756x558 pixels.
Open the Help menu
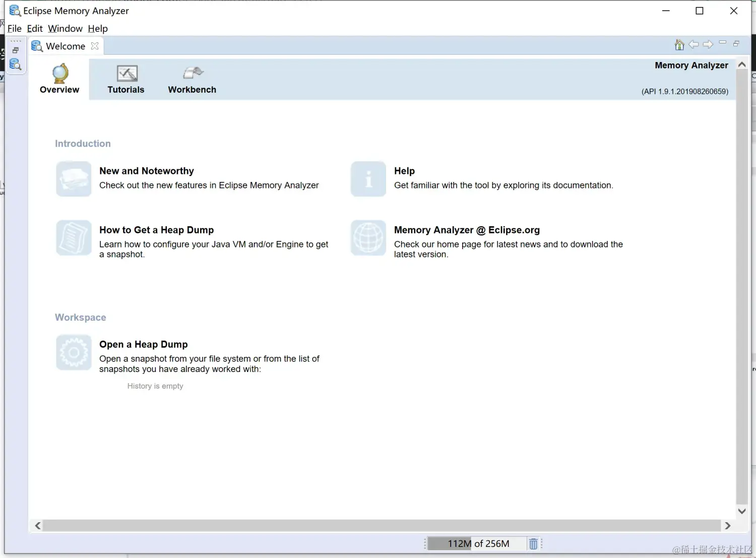[x=98, y=29]
